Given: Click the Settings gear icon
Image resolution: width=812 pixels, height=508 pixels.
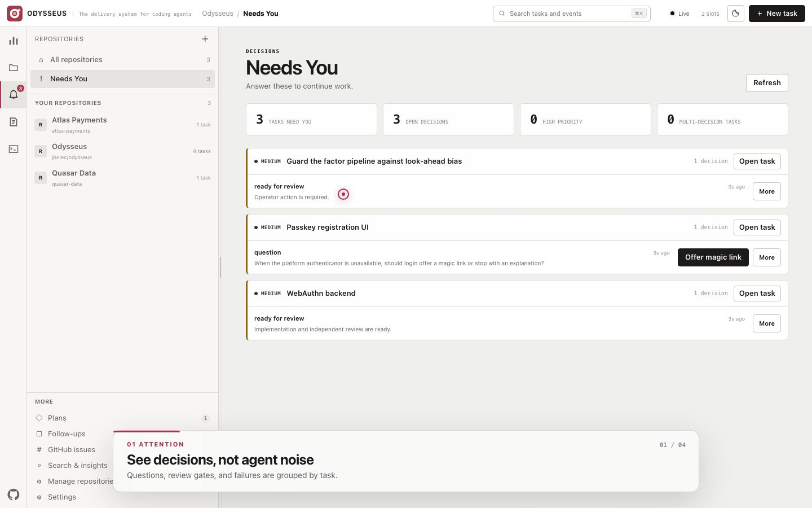Looking at the screenshot, I should [x=39, y=497].
